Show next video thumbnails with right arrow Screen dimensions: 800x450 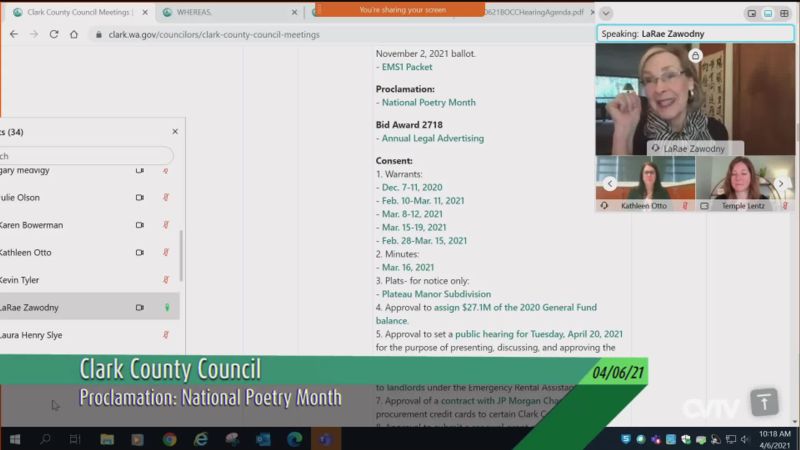782,184
